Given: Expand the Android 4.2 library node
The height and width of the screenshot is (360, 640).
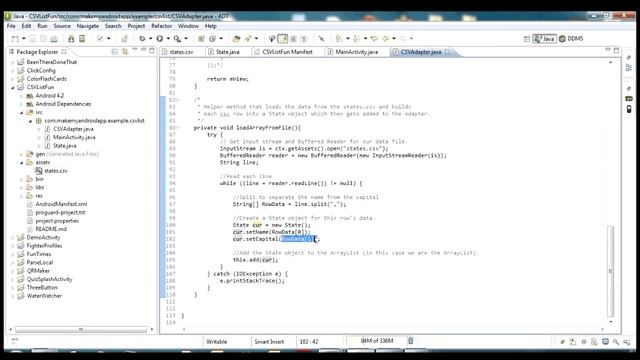Looking at the screenshot, I should point(22,96).
